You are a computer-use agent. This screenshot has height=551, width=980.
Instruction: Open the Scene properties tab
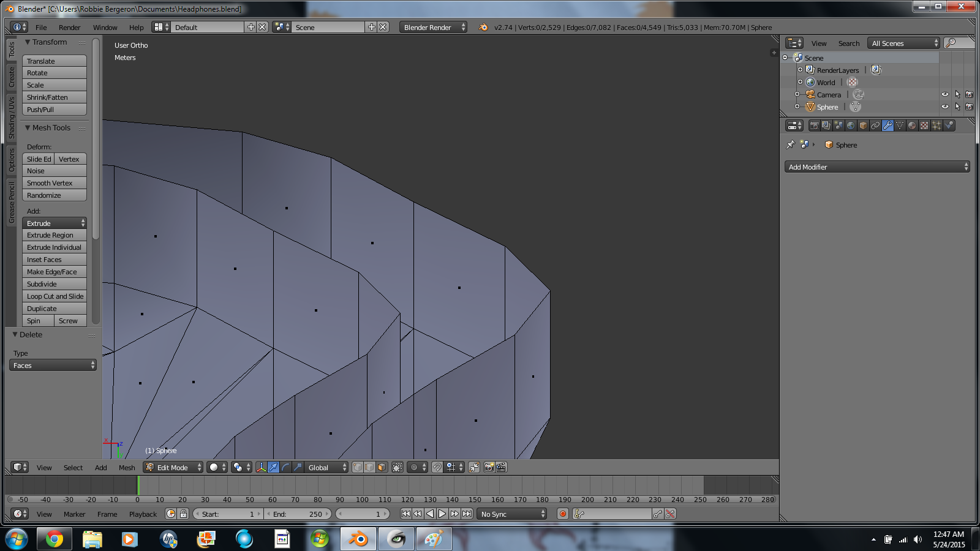coord(839,126)
